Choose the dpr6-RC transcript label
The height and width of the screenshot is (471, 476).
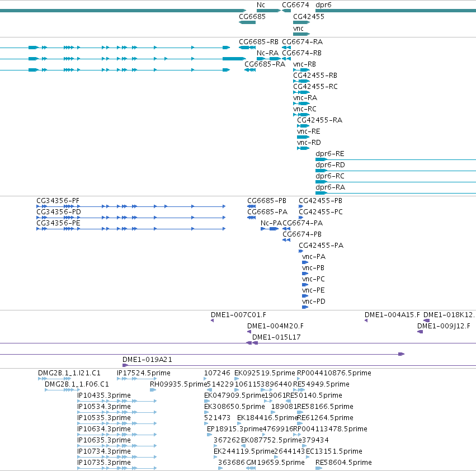click(x=329, y=176)
